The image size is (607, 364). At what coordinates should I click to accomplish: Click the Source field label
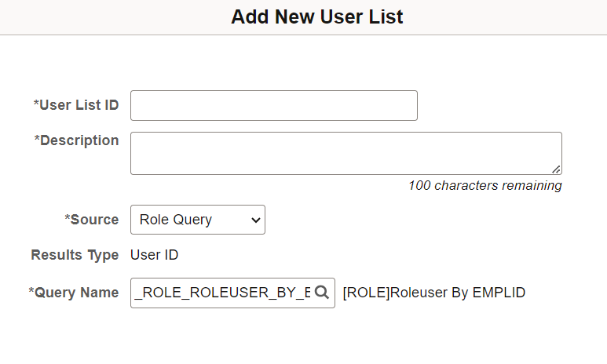pyautogui.click(x=91, y=220)
